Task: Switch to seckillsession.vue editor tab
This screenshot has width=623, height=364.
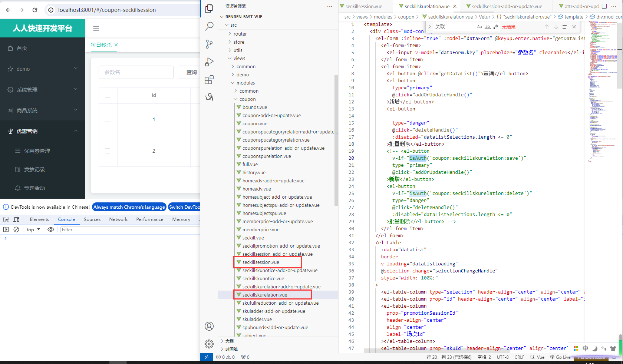Action: (x=364, y=6)
